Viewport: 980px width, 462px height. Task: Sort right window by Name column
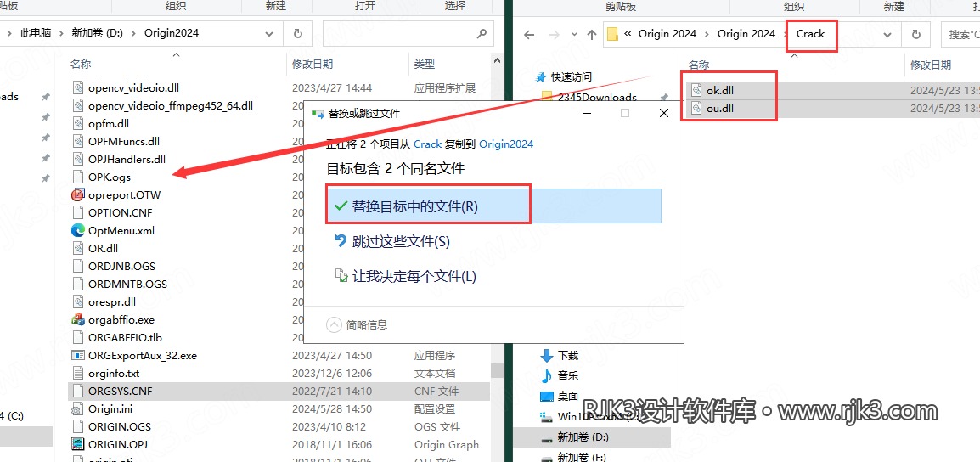(x=700, y=65)
